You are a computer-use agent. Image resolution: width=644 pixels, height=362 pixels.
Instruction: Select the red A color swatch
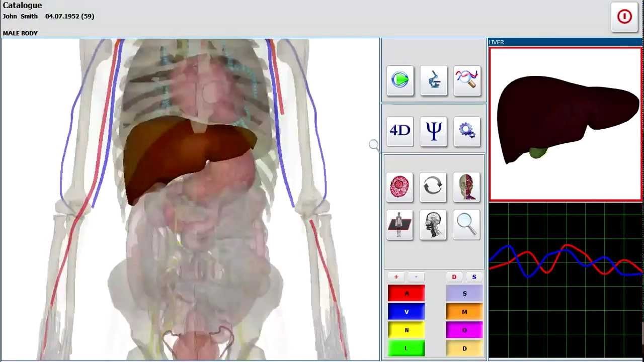click(406, 294)
